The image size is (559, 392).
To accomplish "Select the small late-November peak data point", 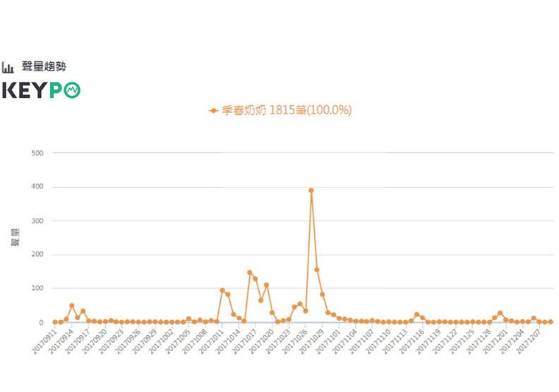I will pyautogui.click(x=500, y=313).
